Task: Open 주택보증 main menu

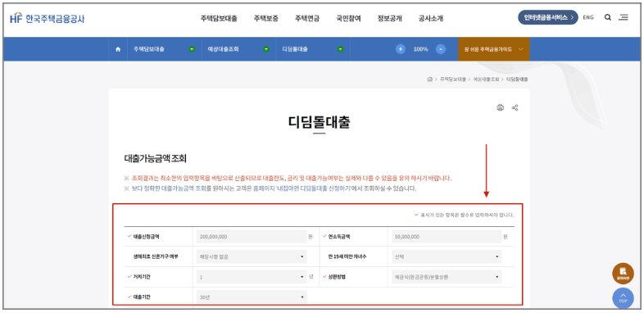Action: [266, 19]
